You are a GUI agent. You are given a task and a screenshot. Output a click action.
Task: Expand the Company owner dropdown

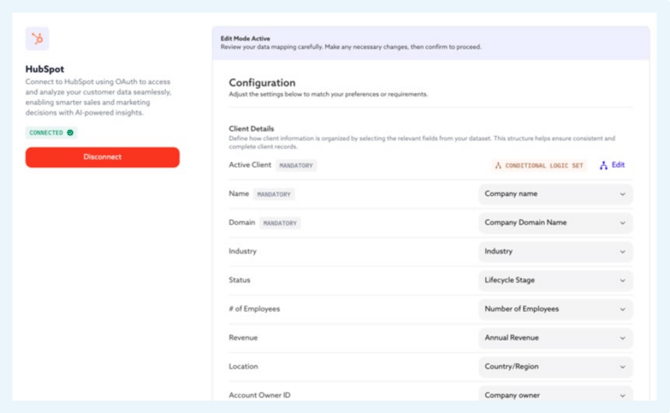(555, 396)
